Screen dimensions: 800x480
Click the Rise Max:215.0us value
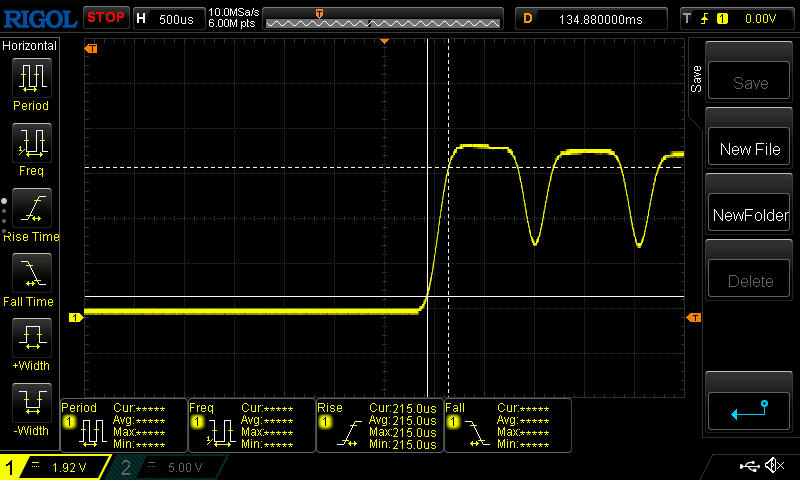[403, 432]
